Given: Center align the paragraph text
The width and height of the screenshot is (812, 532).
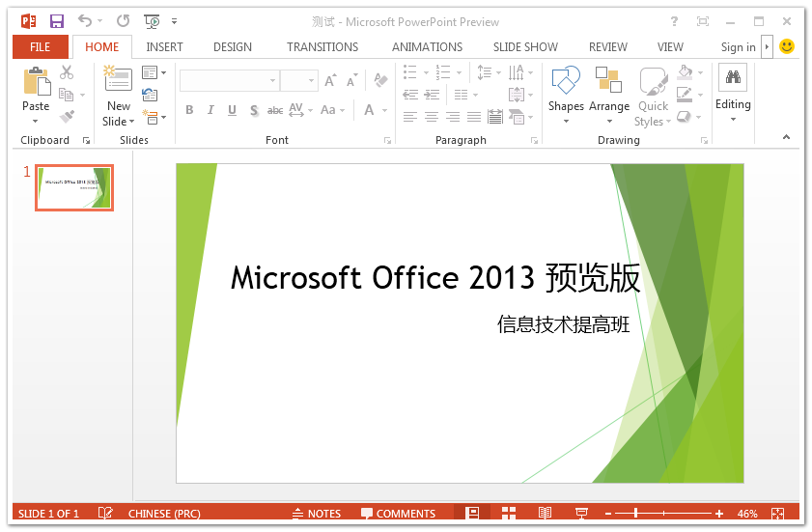Looking at the screenshot, I should pyautogui.click(x=432, y=117).
